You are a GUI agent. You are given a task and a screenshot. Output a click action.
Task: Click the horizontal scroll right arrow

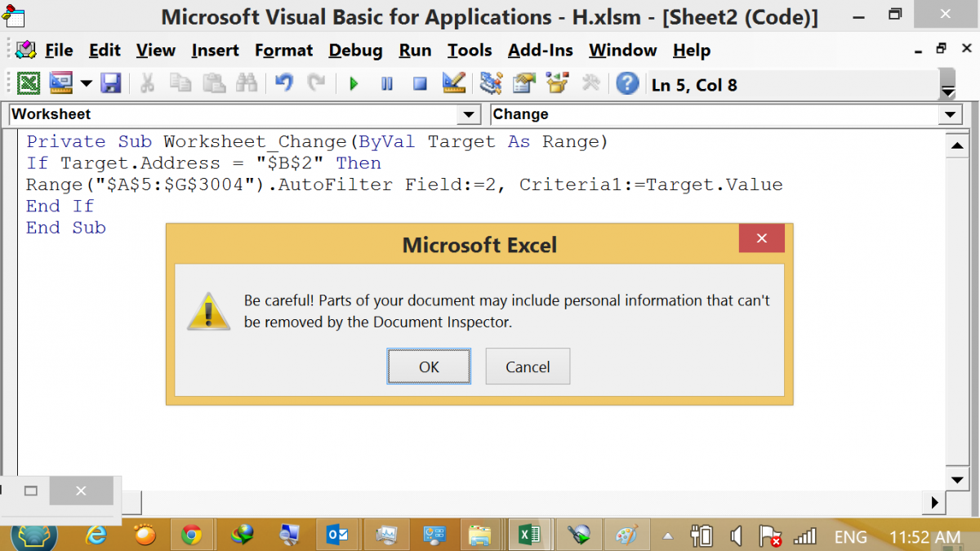click(x=934, y=502)
